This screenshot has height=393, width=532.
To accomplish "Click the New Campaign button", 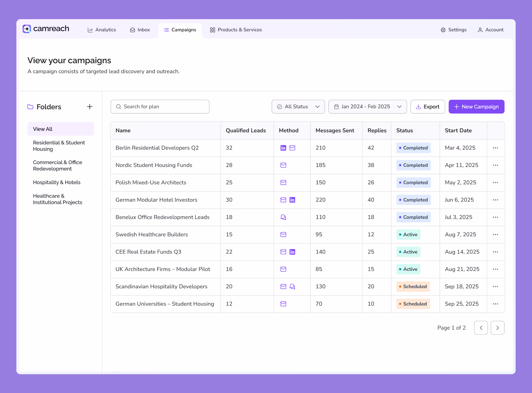I will [x=476, y=107].
